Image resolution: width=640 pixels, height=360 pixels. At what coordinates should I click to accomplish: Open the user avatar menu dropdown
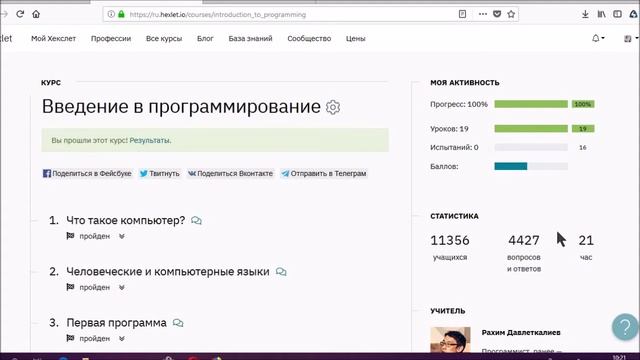point(631,38)
